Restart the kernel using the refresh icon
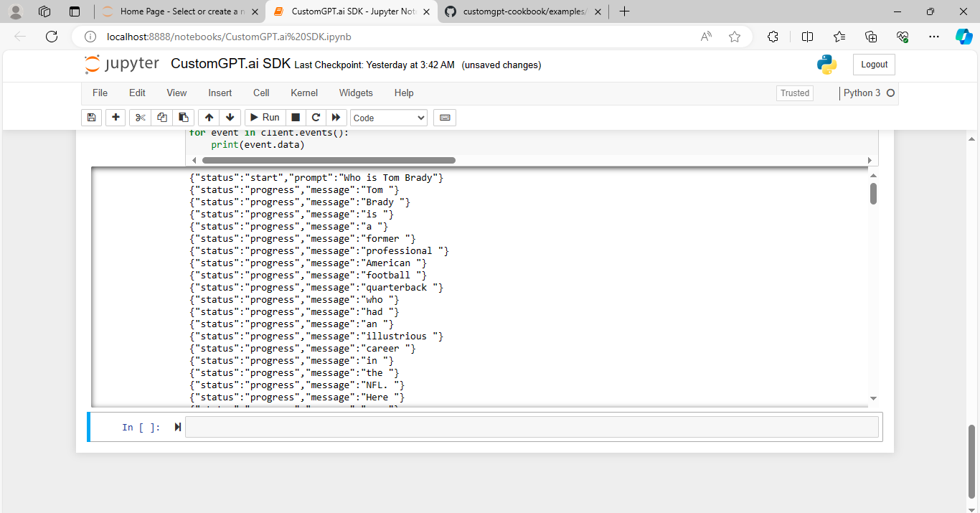 coord(316,117)
